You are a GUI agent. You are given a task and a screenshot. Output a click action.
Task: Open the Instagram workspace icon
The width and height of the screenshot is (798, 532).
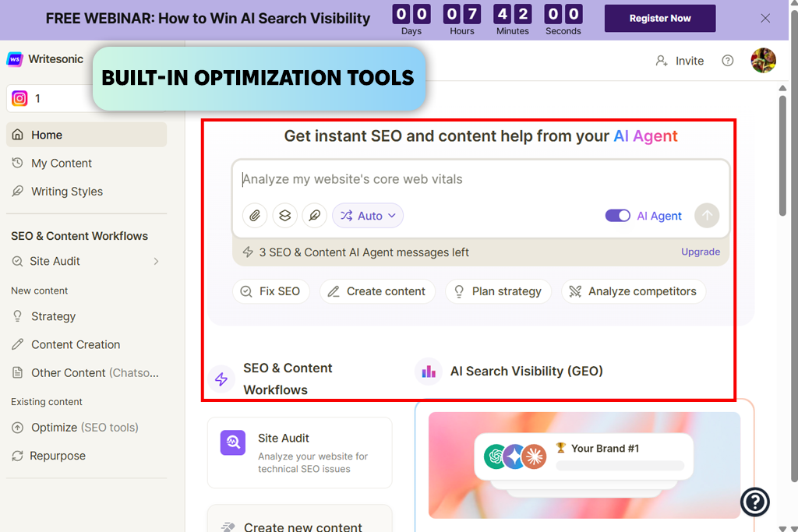tap(19, 98)
